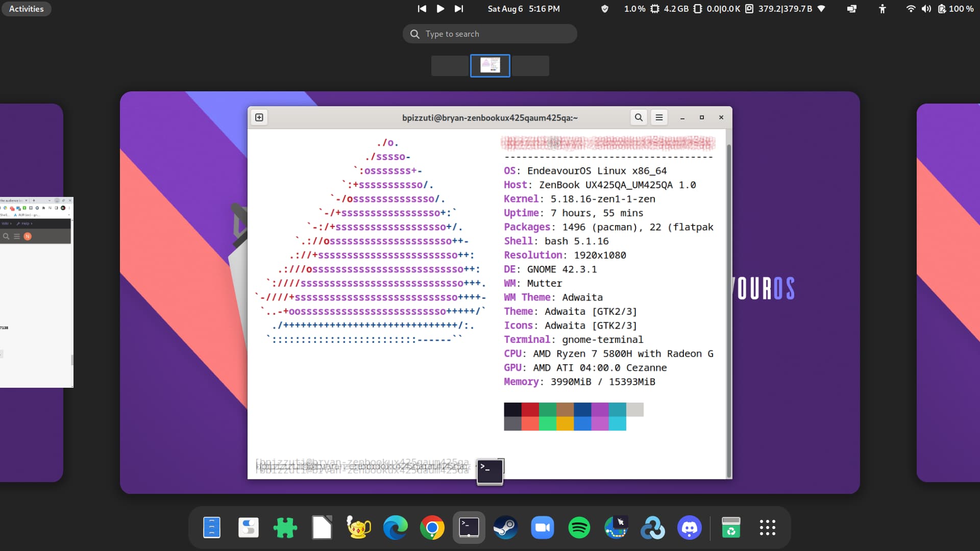Select the third workspace thumbnail
The width and height of the screenshot is (980, 551).
coord(530,66)
